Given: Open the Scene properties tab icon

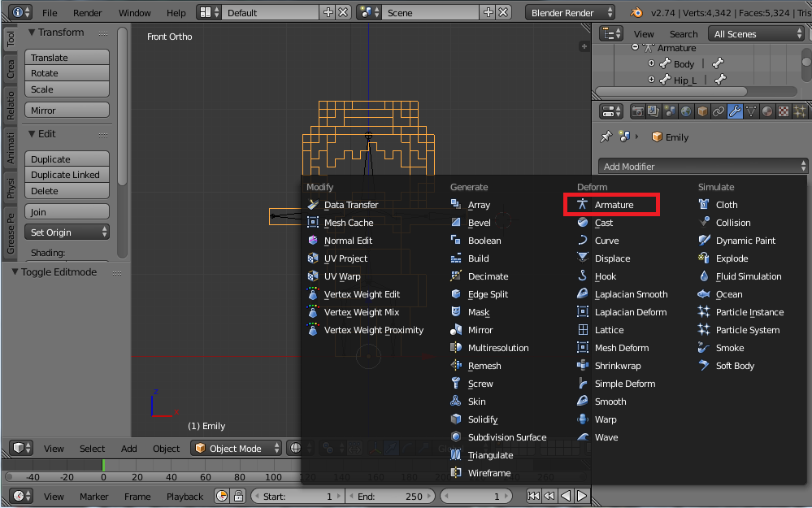Looking at the screenshot, I should click(x=670, y=111).
